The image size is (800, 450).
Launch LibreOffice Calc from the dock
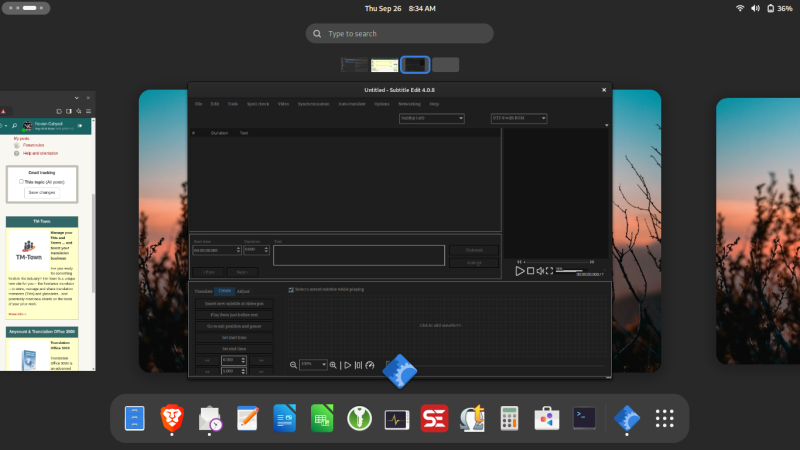pyautogui.click(x=322, y=418)
